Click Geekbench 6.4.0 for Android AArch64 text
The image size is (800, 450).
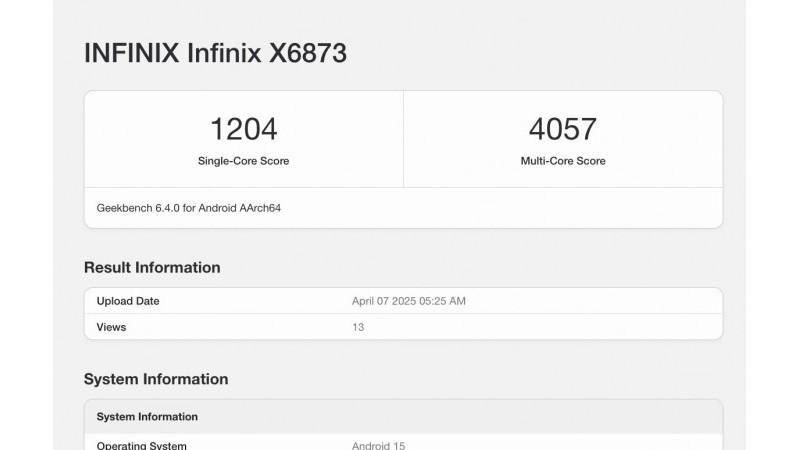point(189,208)
